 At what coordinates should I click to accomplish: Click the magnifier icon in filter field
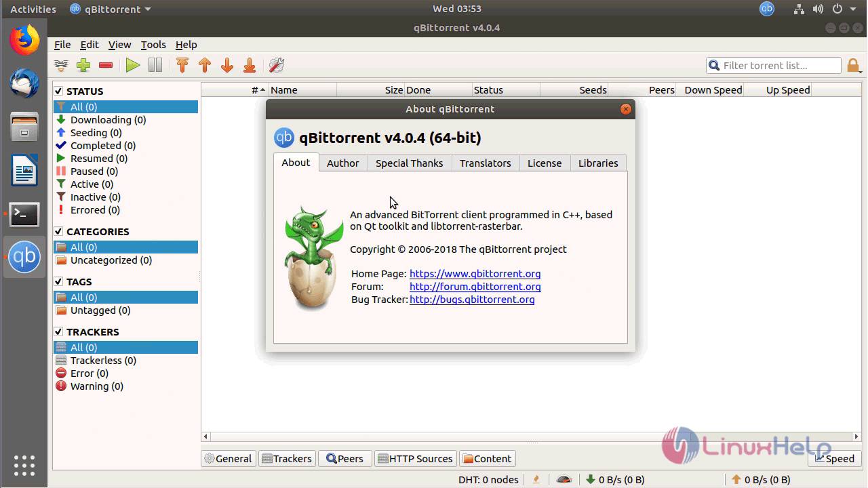[x=714, y=66]
